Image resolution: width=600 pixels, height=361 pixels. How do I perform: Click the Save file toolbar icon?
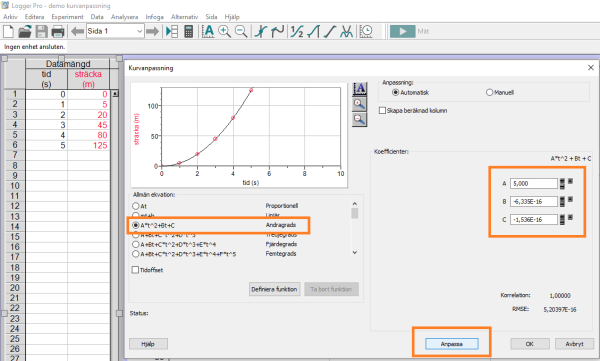click(41, 31)
